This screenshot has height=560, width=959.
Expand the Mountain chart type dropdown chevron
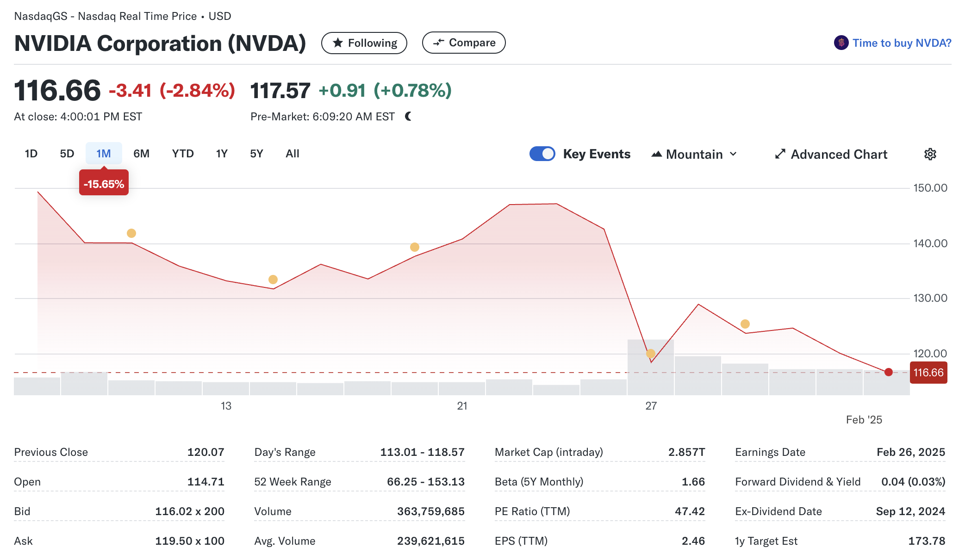[733, 154]
